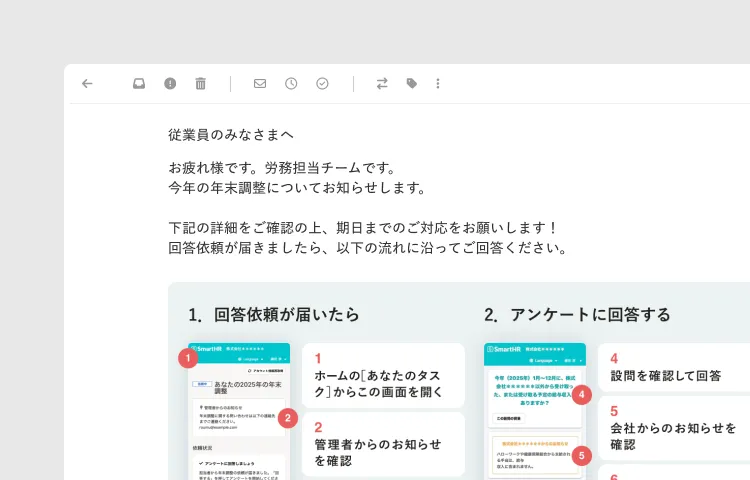Image resolution: width=750 pixels, height=480 pixels.
Task: Go back using the left arrow
Action: pyautogui.click(x=87, y=84)
